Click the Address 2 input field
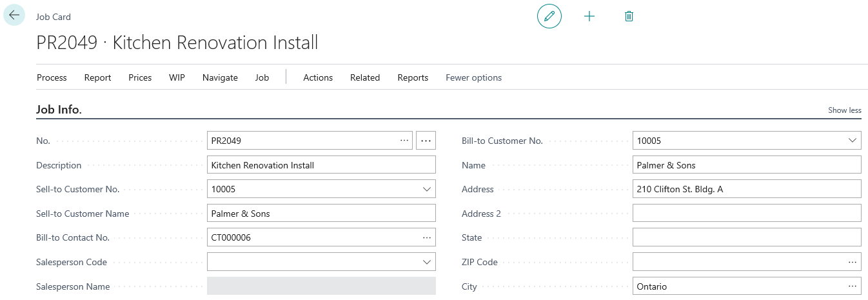This screenshot has height=300, width=868. [x=746, y=214]
